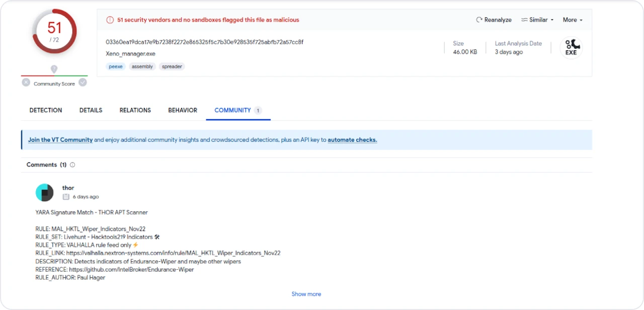Click the calendar icon beside 6 days ago
This screenshot has height=310, width=644.
66,197
